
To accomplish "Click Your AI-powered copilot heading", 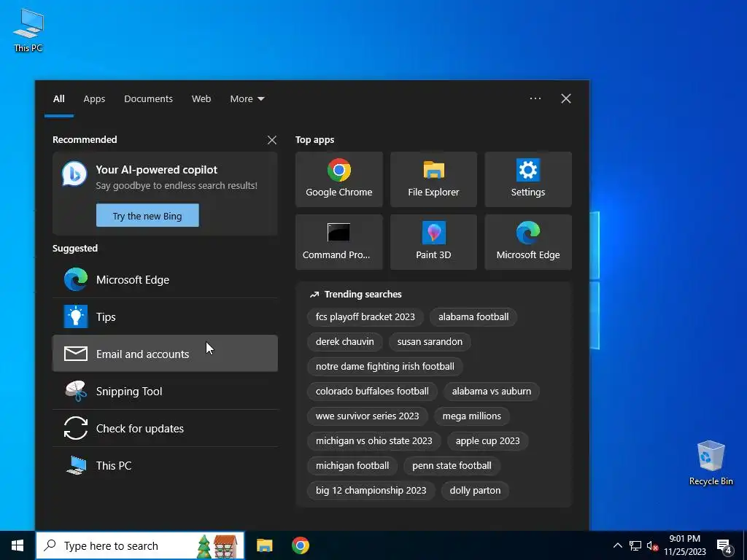I will click(x=156, y=169).
